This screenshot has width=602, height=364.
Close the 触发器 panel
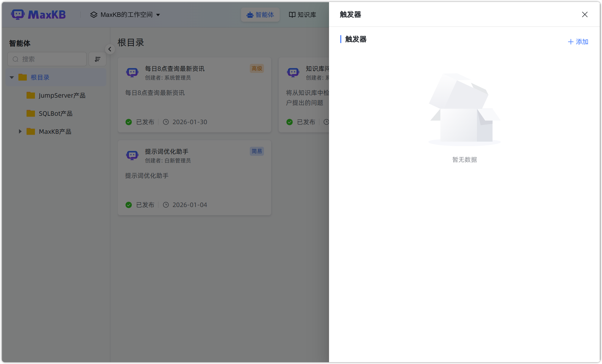585,14
